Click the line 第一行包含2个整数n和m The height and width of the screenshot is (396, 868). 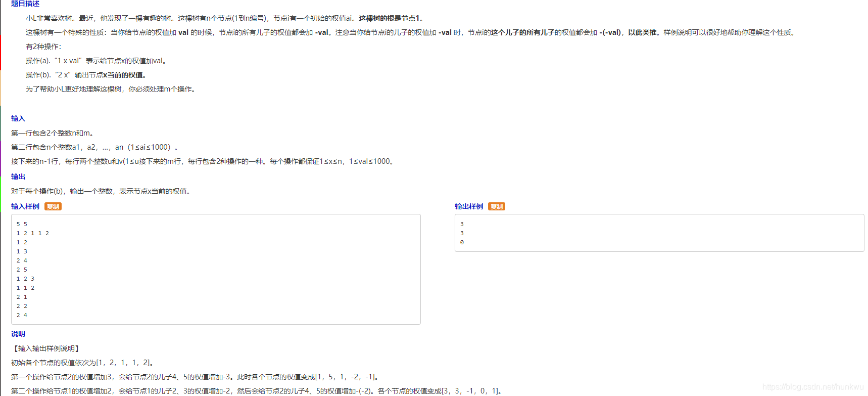coord(53,133)
